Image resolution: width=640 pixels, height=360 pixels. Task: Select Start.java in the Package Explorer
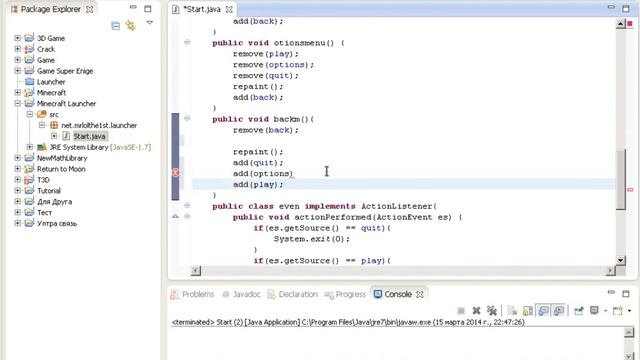(89, 136)
